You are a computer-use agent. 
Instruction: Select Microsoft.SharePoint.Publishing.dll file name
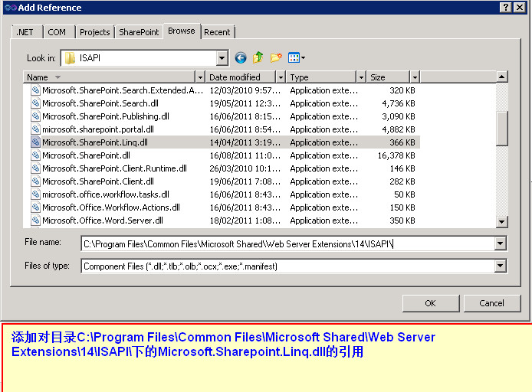106,116
